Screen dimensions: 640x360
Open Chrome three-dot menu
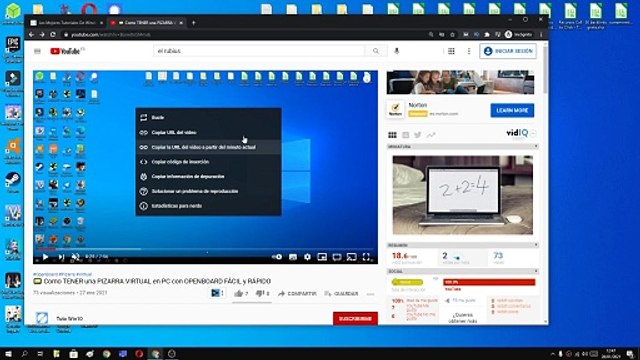541,35
